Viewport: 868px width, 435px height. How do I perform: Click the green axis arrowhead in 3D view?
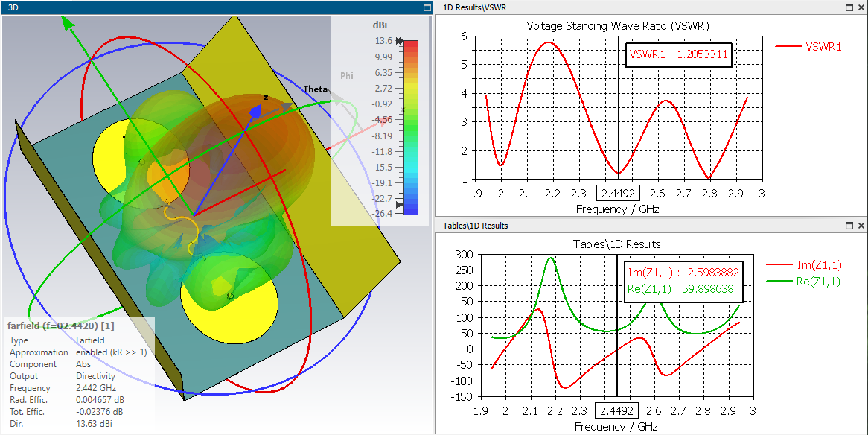click(x=68, y=23)
